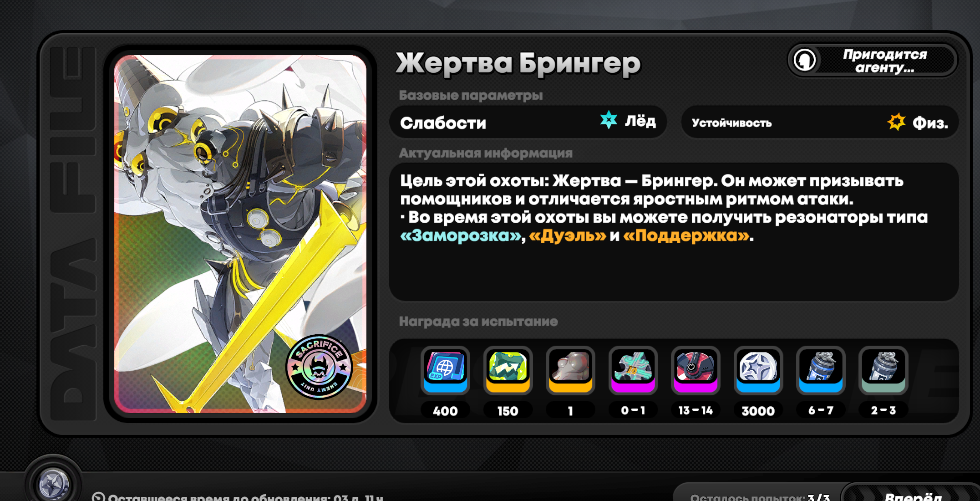This screenshot has width=980, height=501.
Task: Select the Слабости weakness field
Action: pyautogui.click(x=528, y=122)
